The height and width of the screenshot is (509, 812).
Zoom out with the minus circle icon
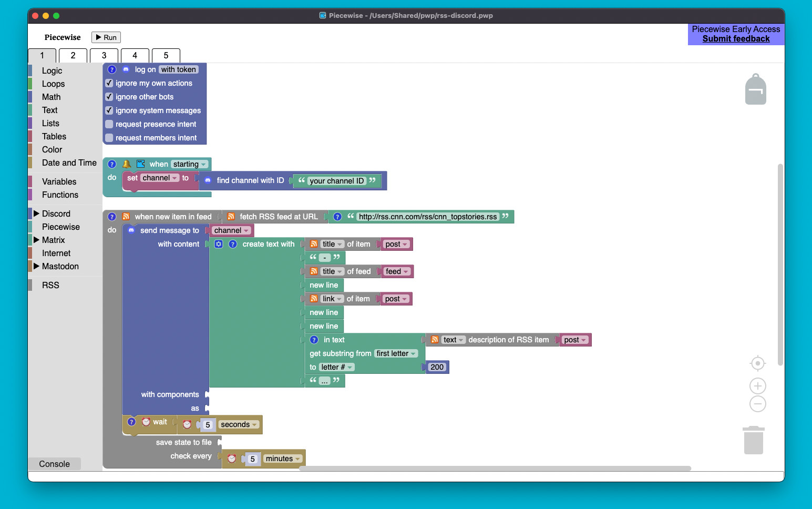coord(757,404)
